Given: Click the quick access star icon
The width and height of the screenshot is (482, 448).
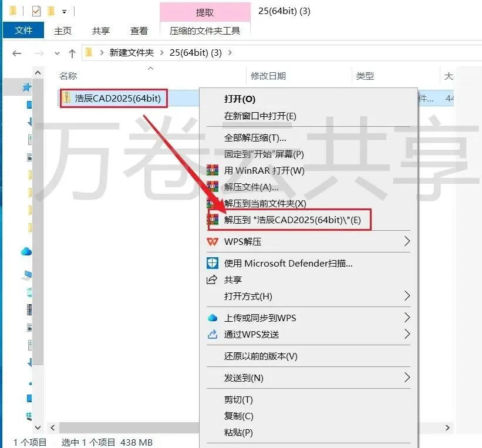Looking at the screenshot, I should coord(27,87).
